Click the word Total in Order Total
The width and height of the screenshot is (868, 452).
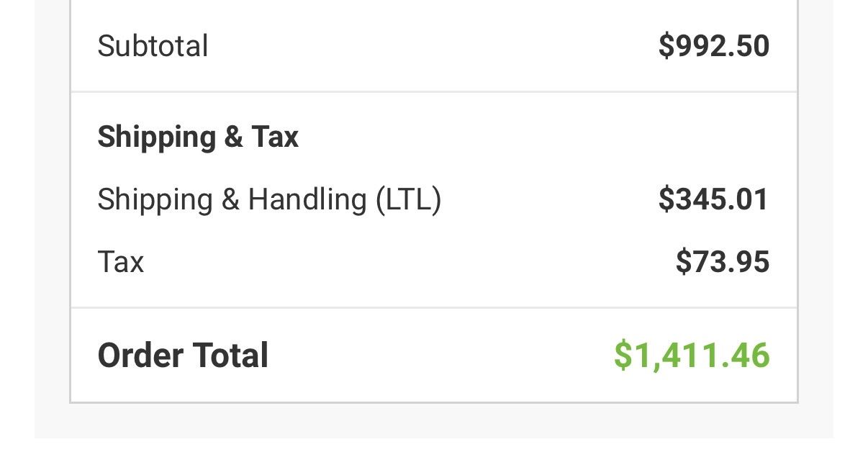[230, 356]
